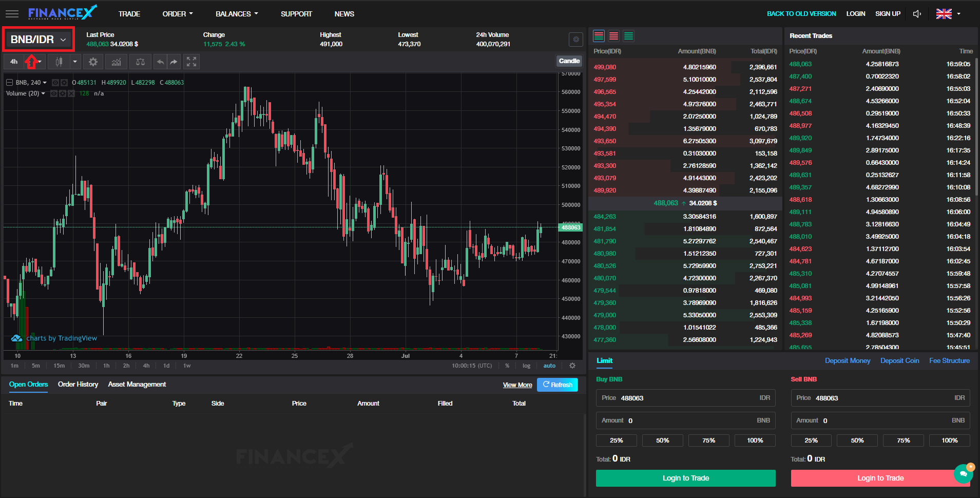Open the settings gear beside 24h Volume

576,40
